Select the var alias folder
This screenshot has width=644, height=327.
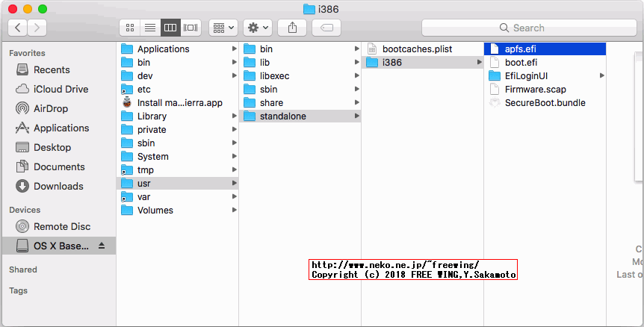pos(177,197)
